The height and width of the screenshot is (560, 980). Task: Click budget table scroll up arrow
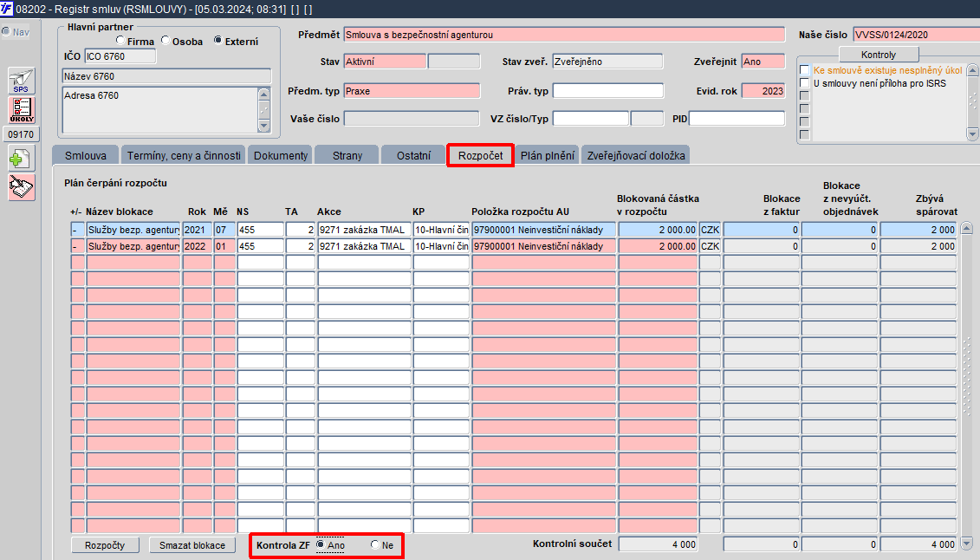point(966,227)
